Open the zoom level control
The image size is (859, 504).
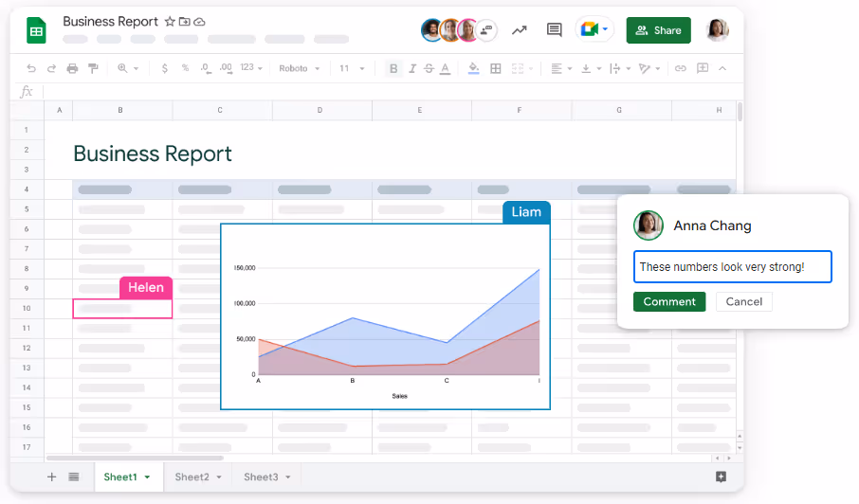pos(128,68)
